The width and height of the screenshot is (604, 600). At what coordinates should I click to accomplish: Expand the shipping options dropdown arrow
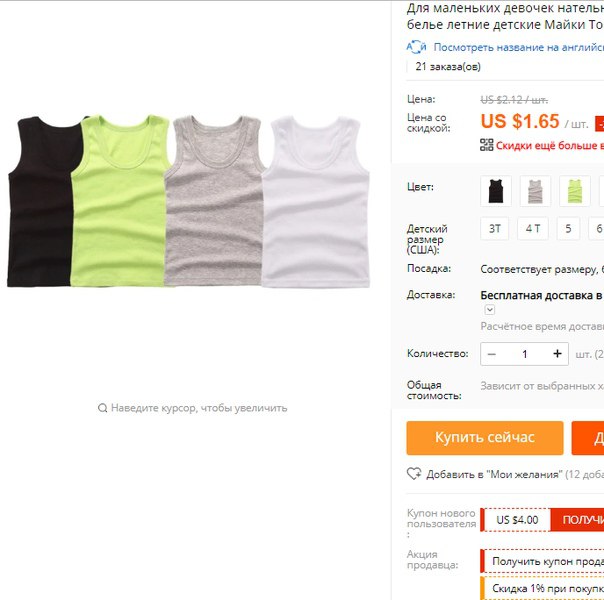click(x=490, y=310)
